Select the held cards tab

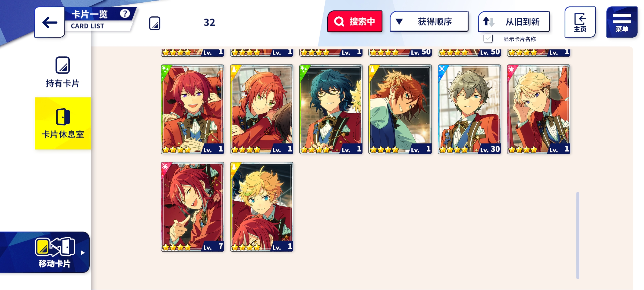click(63, 72)
